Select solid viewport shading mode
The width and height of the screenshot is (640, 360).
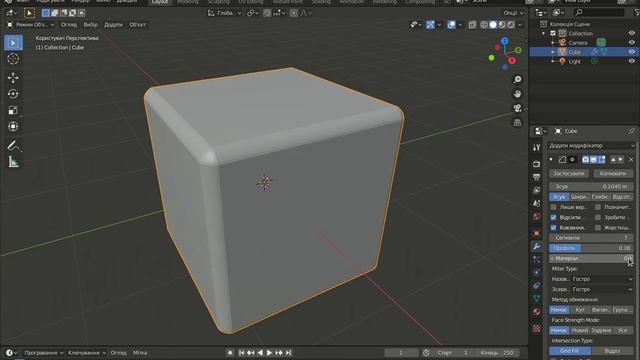tap(493, 25)
